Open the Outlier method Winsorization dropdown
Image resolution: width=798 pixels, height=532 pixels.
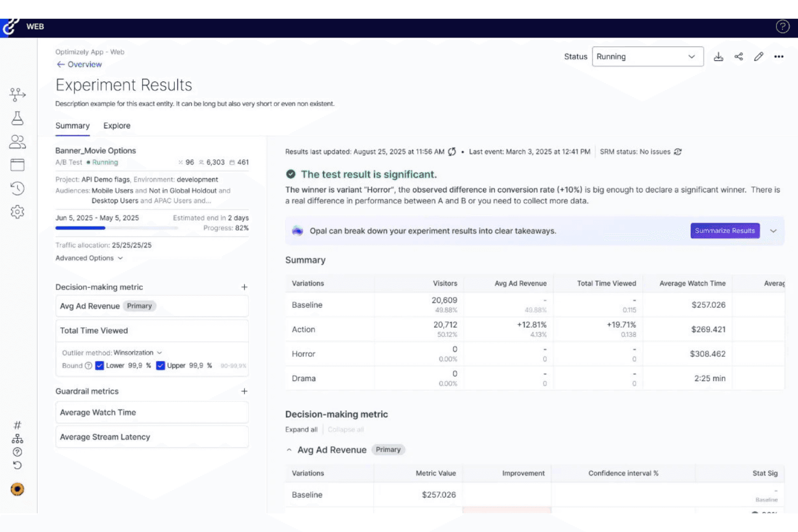click(x=137, y=353)
